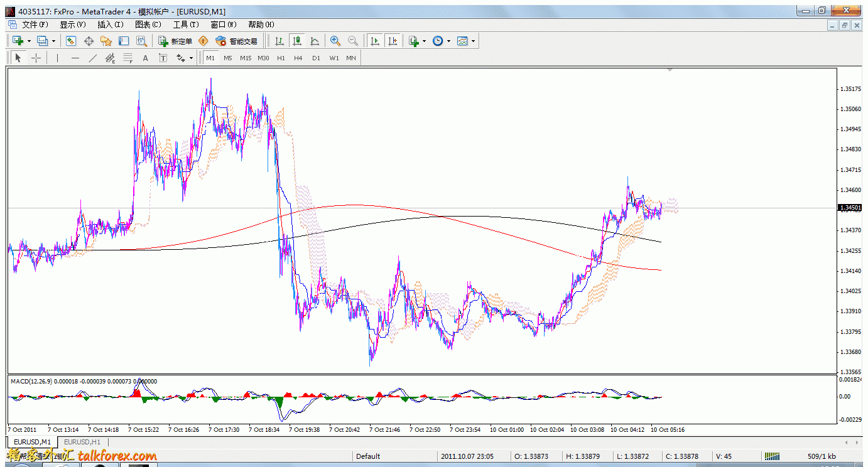Switch to H1 timeframe

click(x=281, y=58)
